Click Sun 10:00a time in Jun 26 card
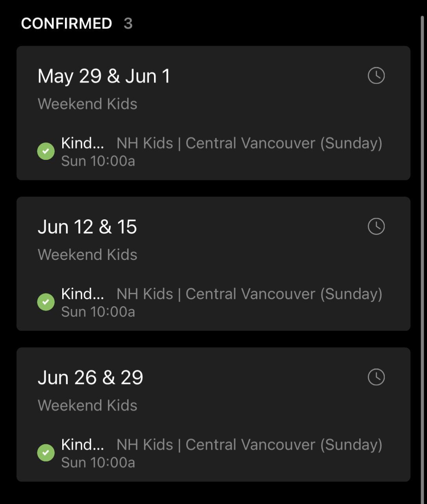Screen dimensions: 427x504 [98, 462]
